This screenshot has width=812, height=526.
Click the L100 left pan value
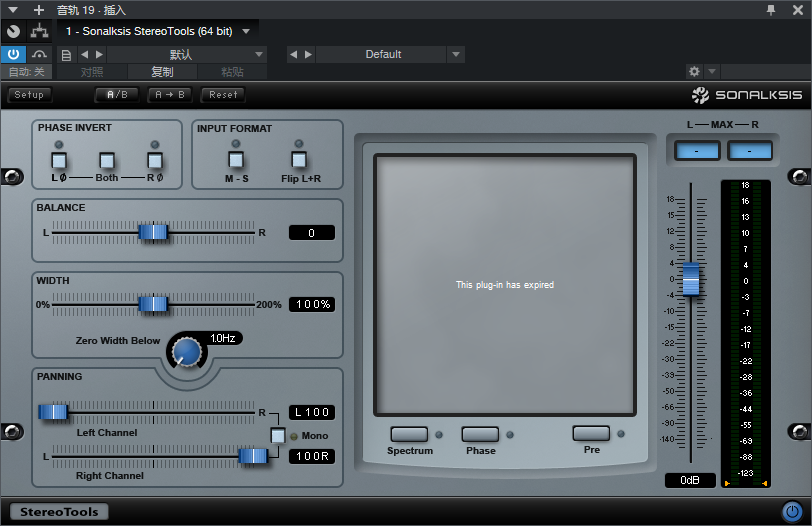point(312,413)
